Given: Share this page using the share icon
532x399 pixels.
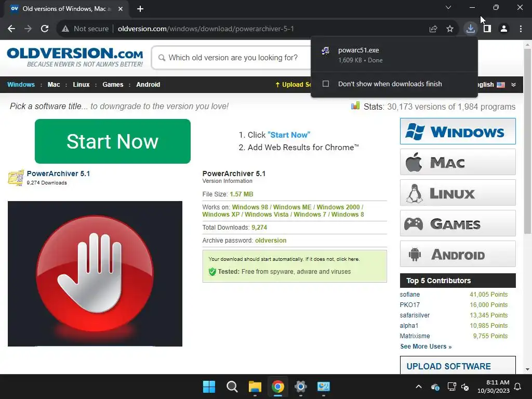Looking at the screenshot, I should [433, 29].
